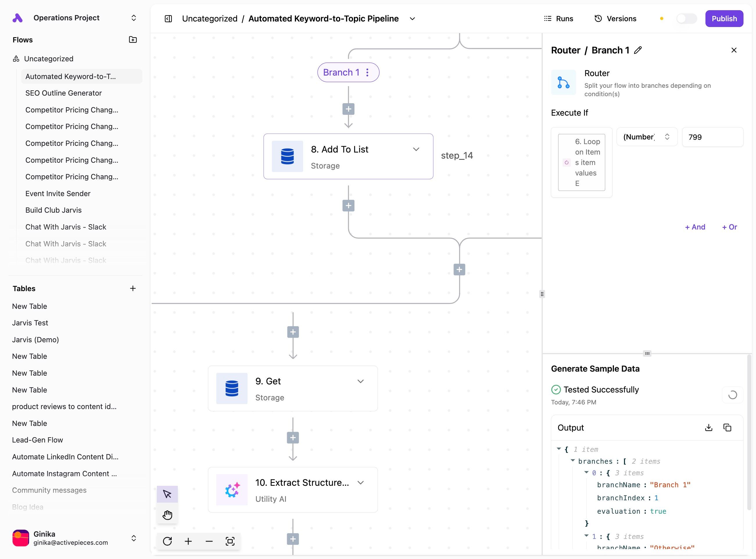Click the Publish button
The image size is (756, 559).
click(724, 19)
